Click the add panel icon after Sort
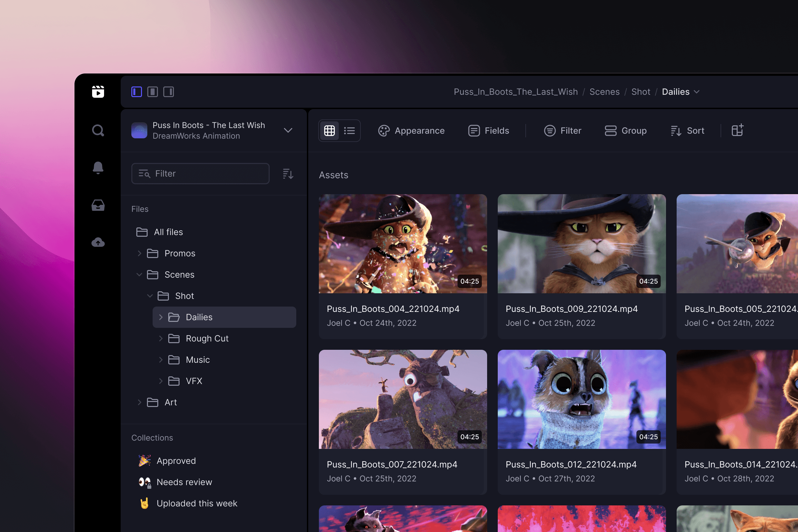This screenshot has width=798, height=532. coord(737,131)
